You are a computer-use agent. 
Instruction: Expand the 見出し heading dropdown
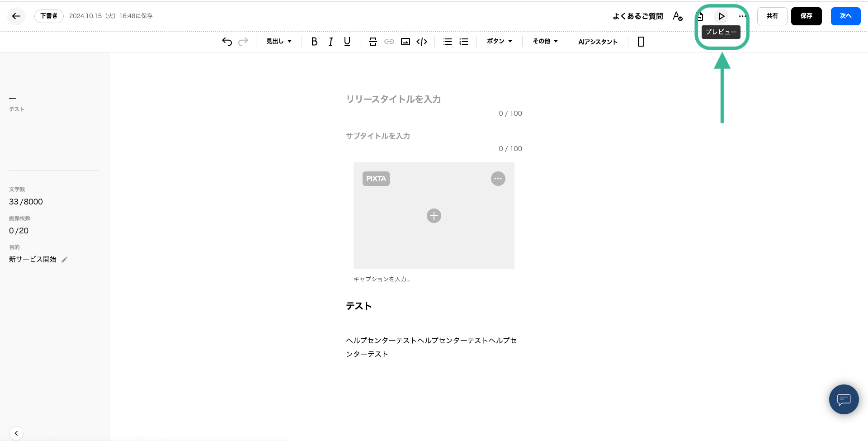(278, 42)
